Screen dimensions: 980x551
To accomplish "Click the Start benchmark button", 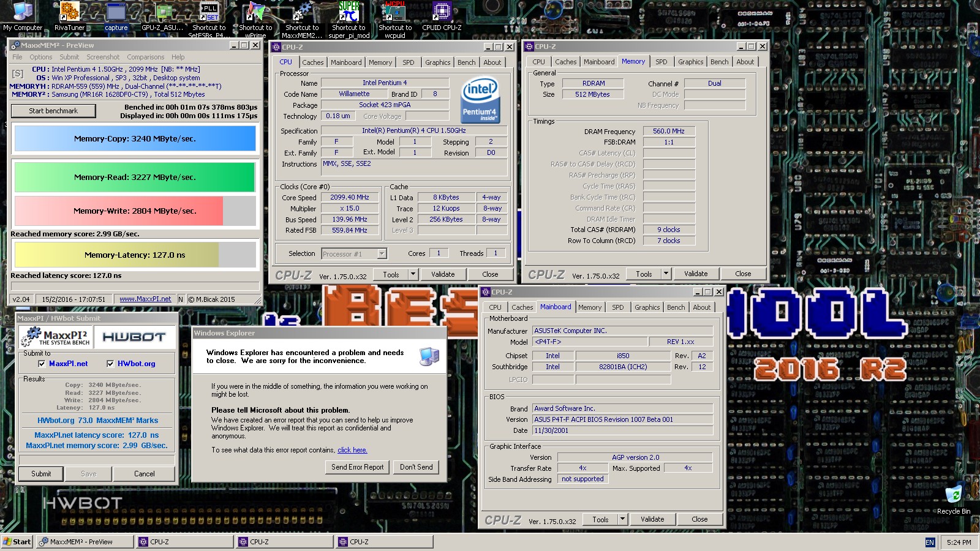I will 53,111.
